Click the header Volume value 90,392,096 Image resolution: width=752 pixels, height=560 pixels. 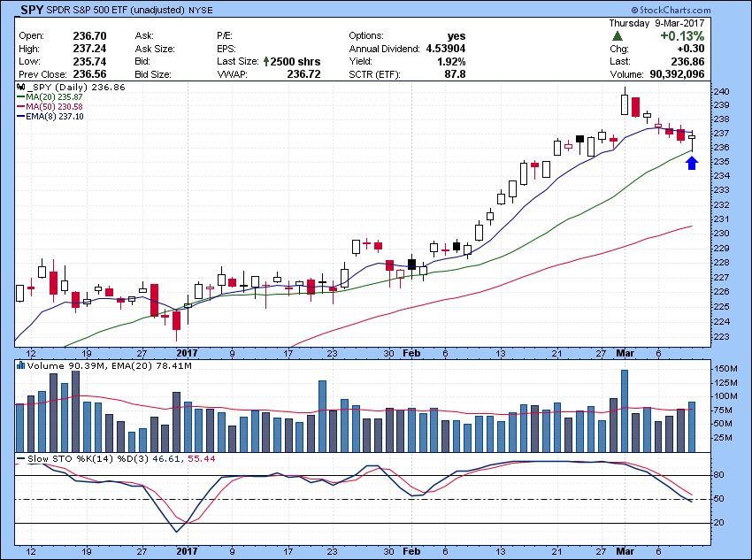click(677, 74)
